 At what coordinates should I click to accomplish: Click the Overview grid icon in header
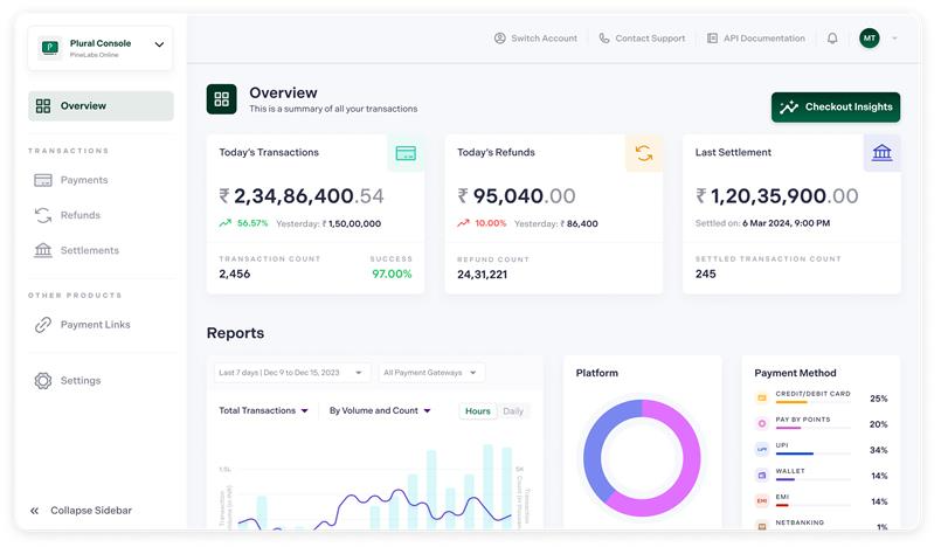click(x=222, y=99)
